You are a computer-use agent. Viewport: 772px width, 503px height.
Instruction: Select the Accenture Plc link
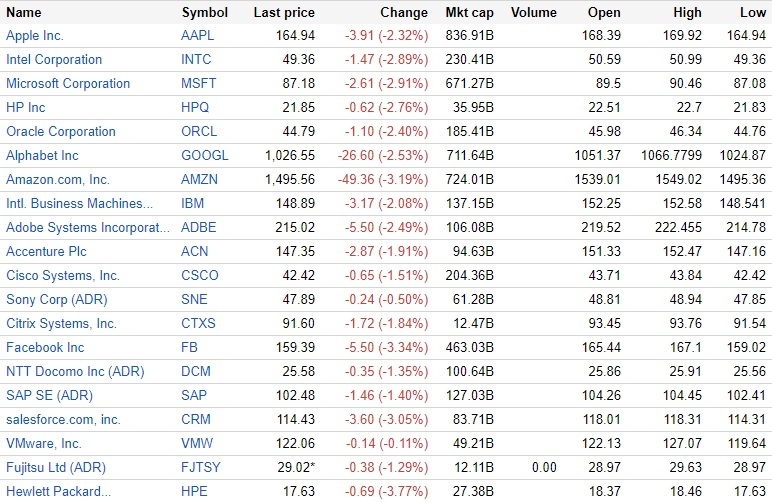[x=46, y=252]
